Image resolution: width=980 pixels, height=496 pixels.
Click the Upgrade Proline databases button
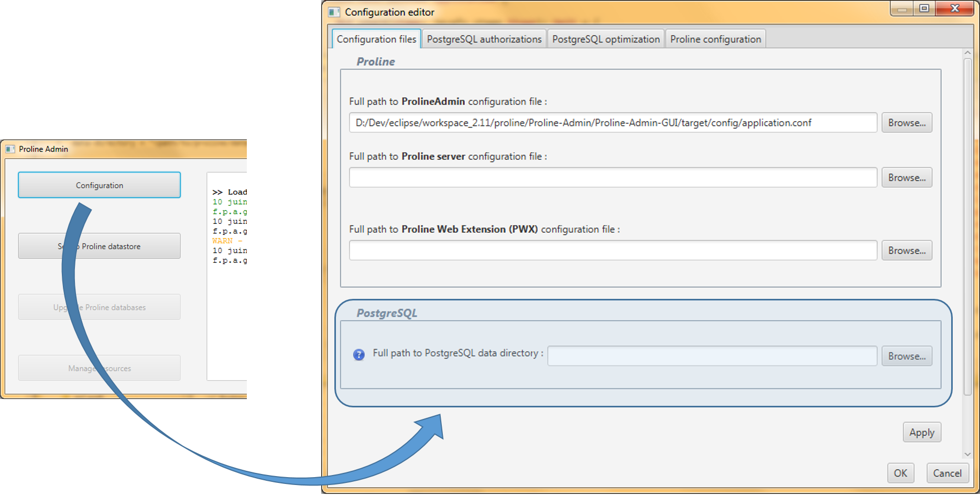[99, 307]
